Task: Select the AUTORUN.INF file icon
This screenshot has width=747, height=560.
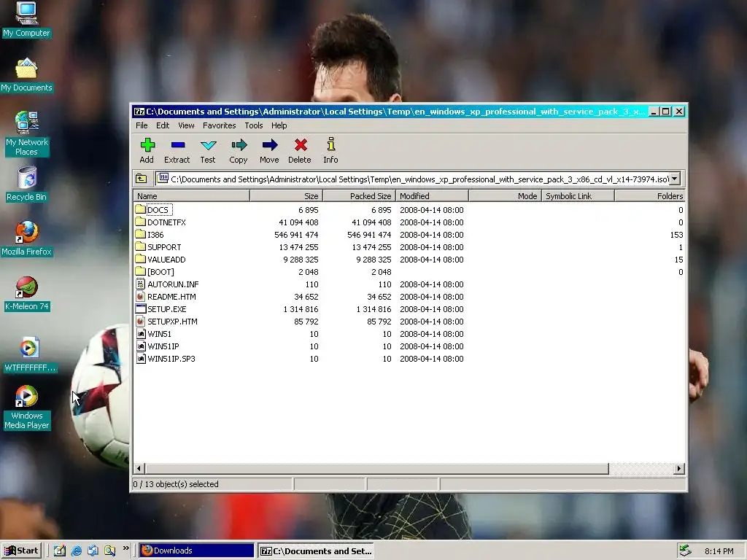Action: click(140, 284)
